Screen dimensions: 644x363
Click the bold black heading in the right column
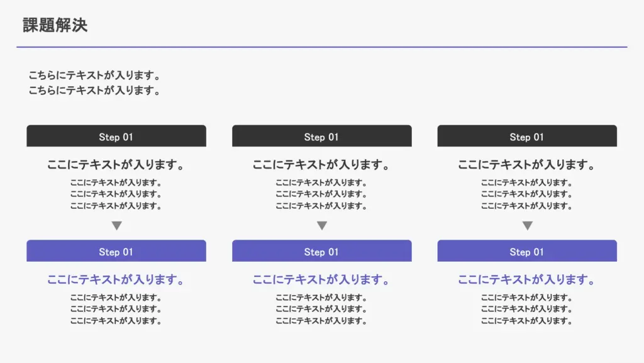point(526,165)
